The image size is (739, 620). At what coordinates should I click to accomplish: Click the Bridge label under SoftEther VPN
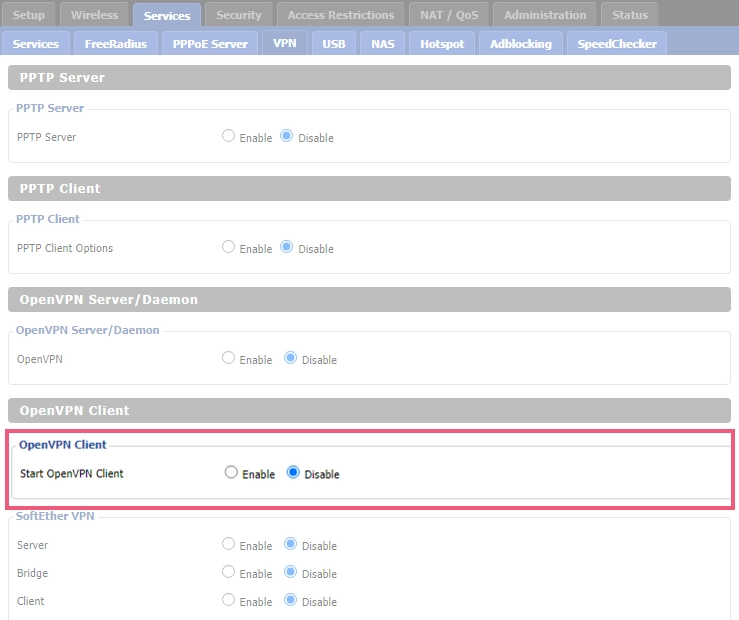point(32,573)
